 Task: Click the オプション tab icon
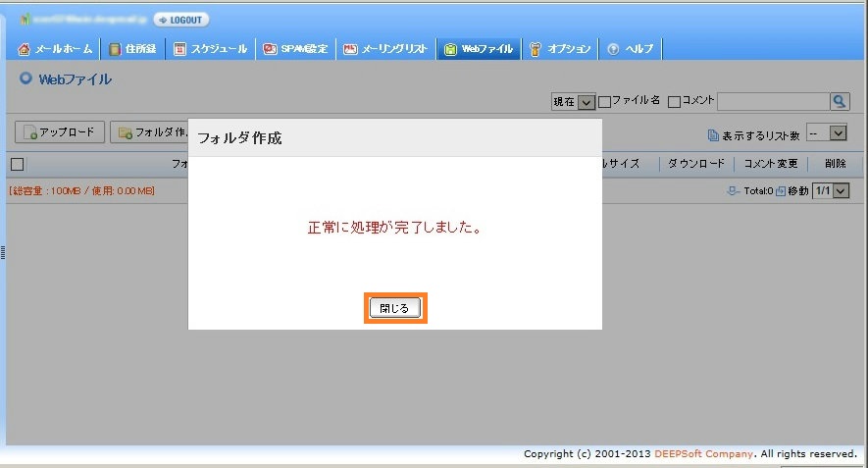coord(536,48)
